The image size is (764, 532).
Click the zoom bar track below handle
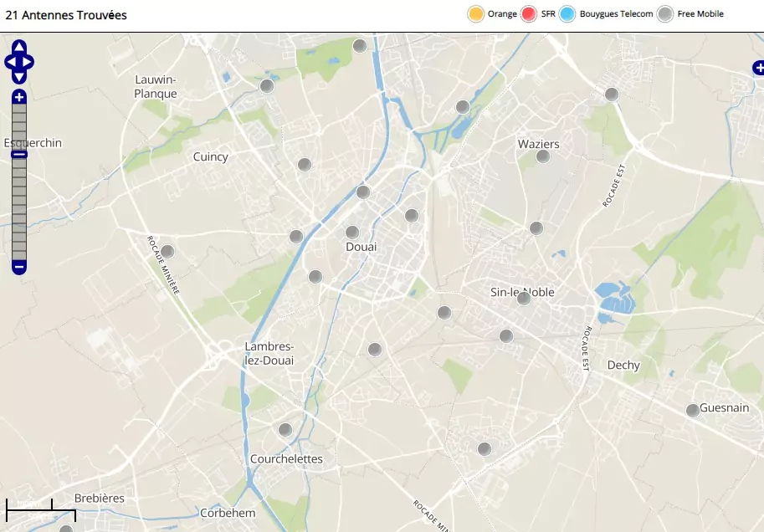[x=19, y=209]
